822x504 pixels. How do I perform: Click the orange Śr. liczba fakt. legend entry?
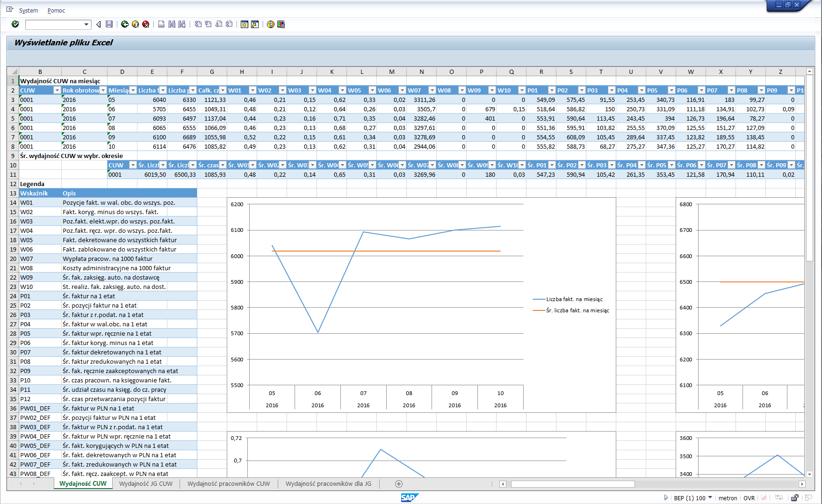coord(571,310)
